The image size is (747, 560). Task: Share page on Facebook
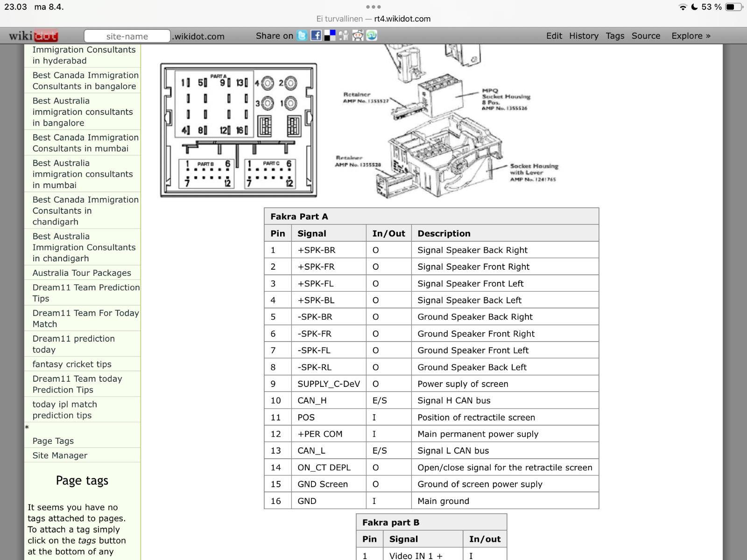click(316, 35)
